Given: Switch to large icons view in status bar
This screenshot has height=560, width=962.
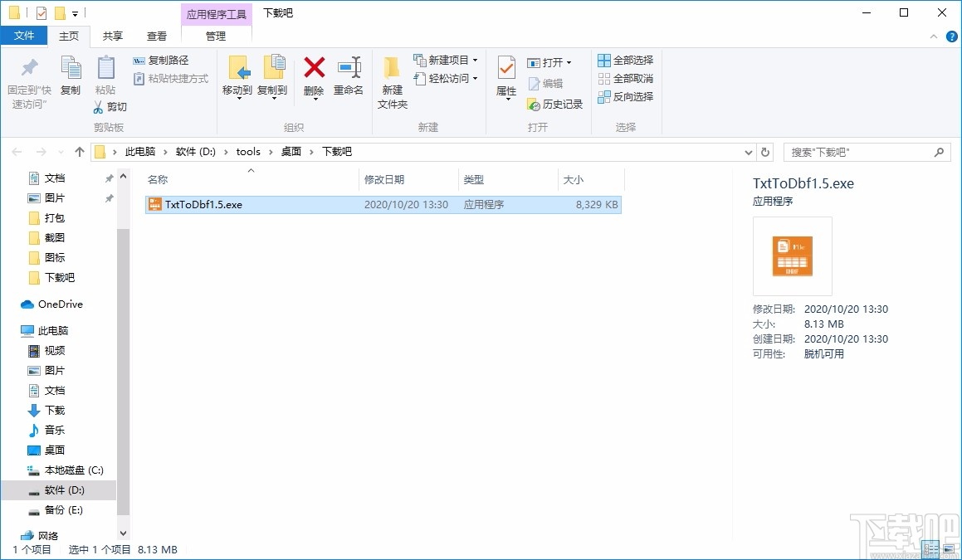Looking at the screenshot, I should click(x=949, y=549).
